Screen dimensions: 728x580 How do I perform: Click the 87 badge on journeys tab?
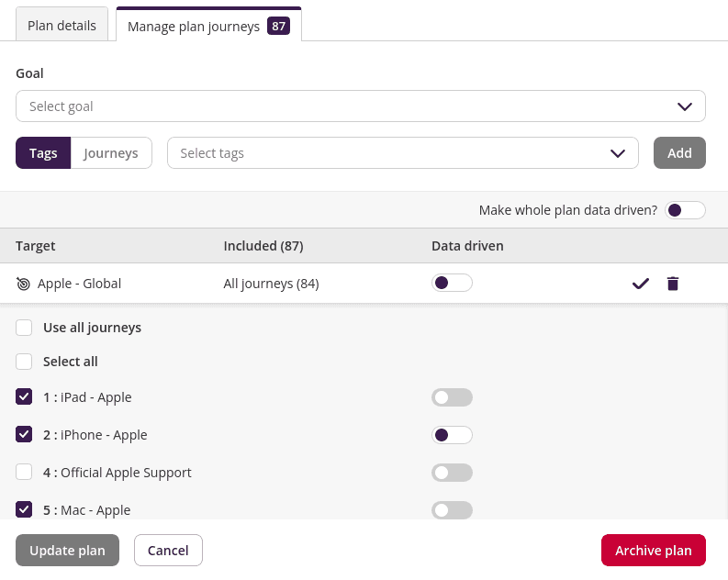click(x=278, y=26)
